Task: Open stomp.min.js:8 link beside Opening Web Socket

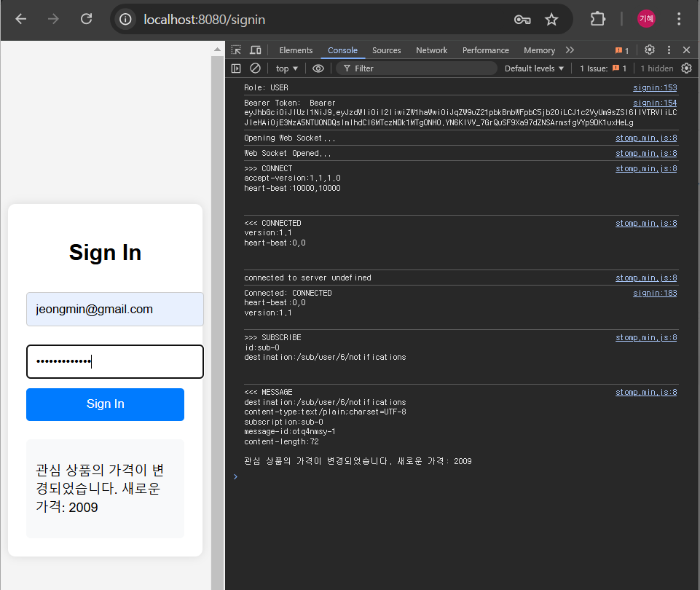Action: (646, 138)
